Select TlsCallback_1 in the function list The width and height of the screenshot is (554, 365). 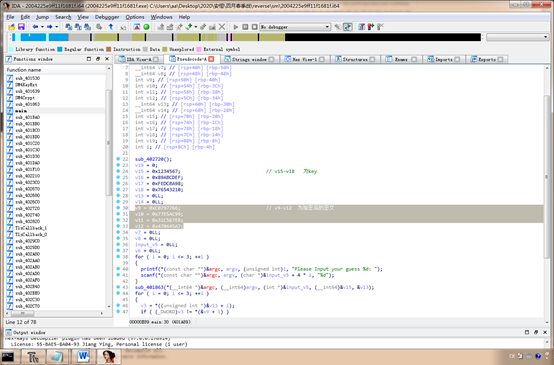click(x=31, y=228)
